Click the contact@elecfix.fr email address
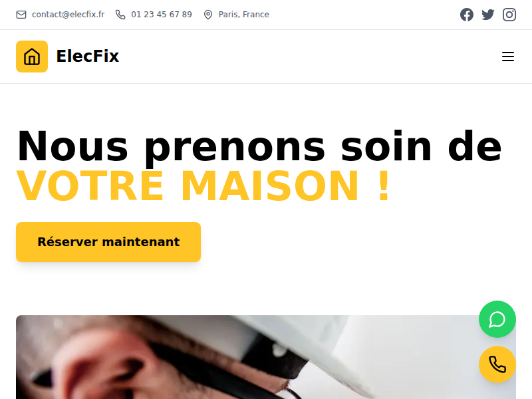 click(x=68, y=15)
